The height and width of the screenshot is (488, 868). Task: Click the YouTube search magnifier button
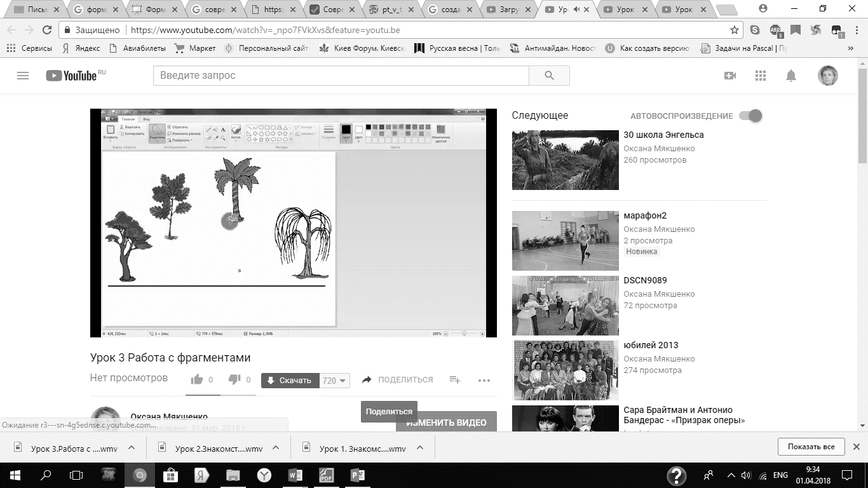point(549,76)
